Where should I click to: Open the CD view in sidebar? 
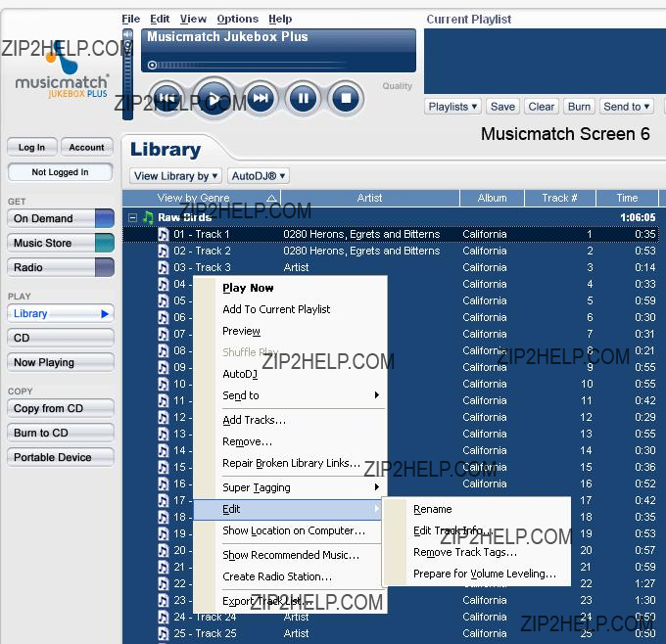(x=61, y=338)
